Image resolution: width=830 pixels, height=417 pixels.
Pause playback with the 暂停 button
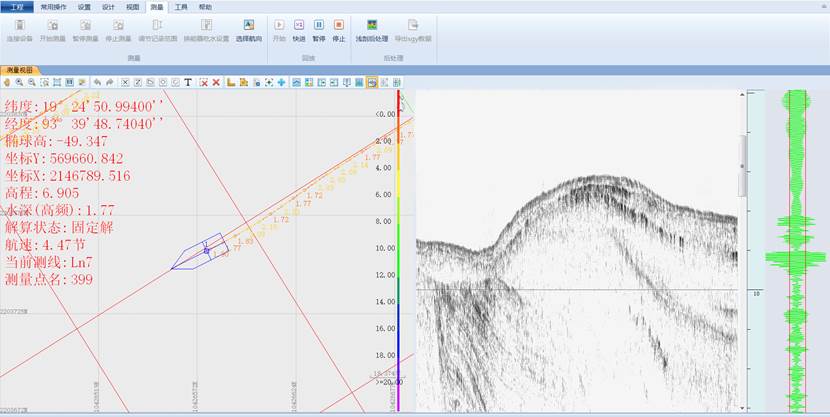319,27
